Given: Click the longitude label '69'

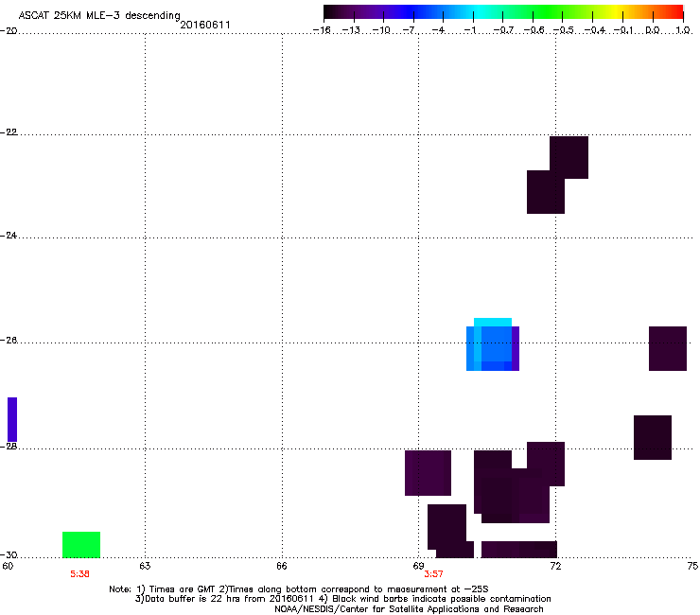Looking at the screenshot, I should tap(418, 566).
